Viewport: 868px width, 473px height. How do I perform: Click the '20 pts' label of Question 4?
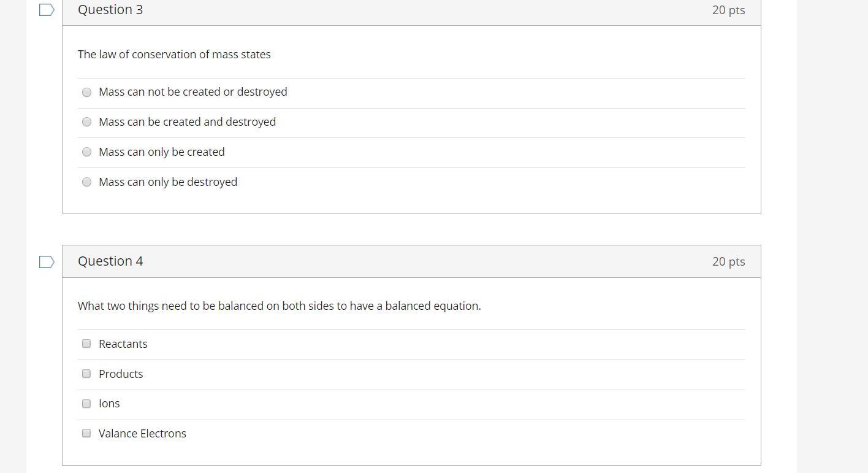[x=728, y=261]
